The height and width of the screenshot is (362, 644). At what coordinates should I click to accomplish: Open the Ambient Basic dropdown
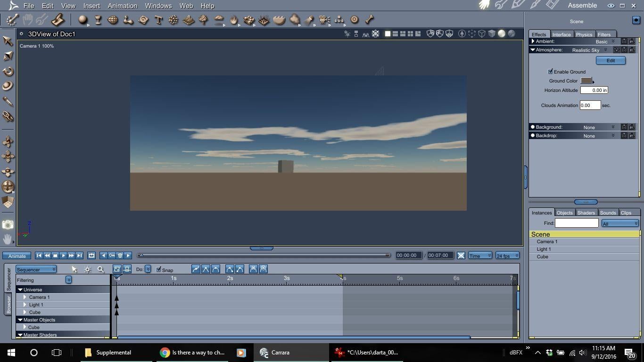613,41
